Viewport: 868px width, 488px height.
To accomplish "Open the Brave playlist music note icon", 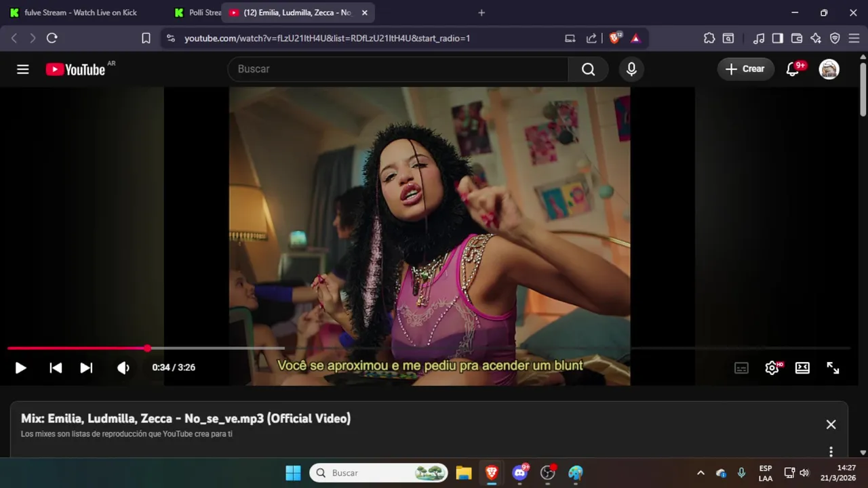I will coord(759,39).
